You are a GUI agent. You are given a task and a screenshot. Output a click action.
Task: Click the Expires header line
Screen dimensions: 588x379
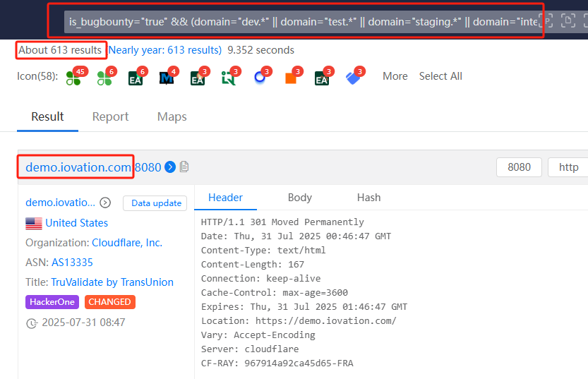304,306
